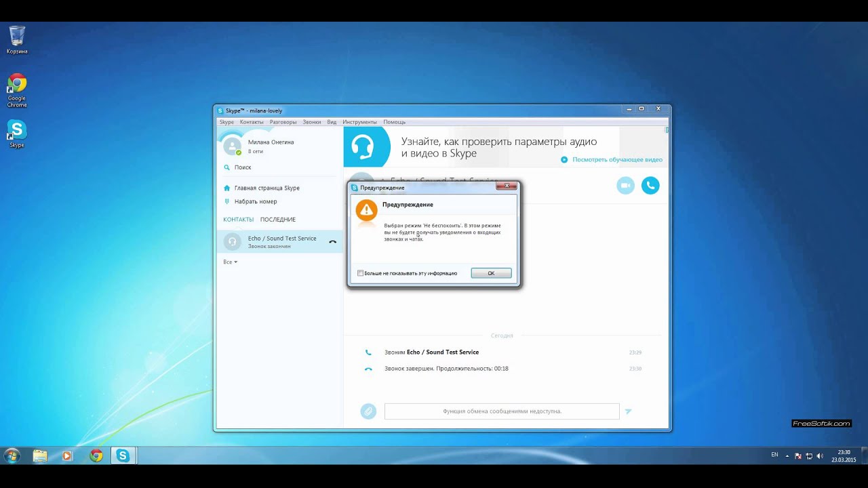Start an audio call with phone button

[650, 186]
